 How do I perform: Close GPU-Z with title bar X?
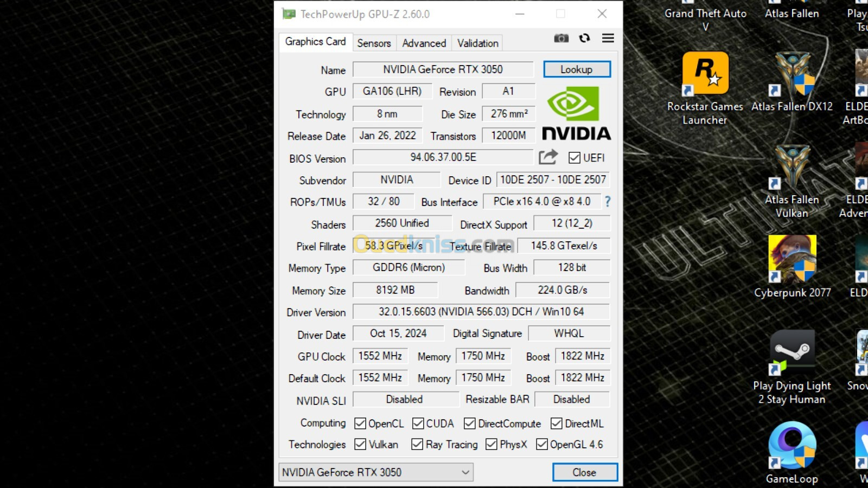point(602,14)
